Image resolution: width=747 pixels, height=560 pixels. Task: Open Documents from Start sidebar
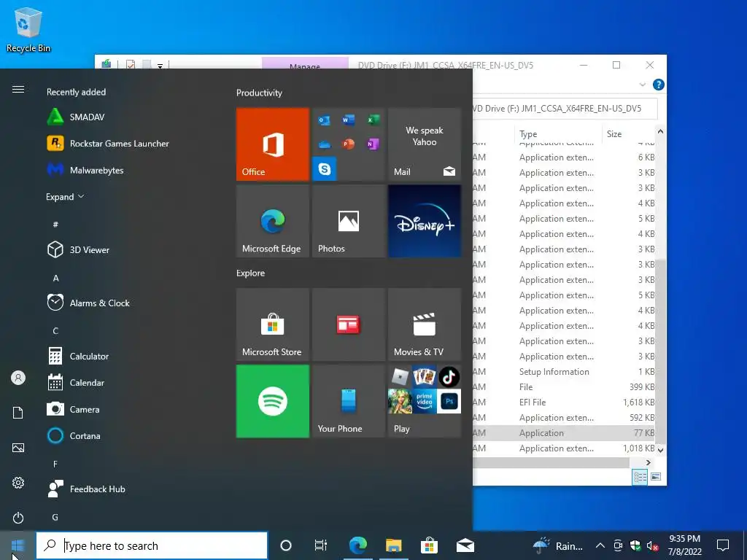click(18, 413)
